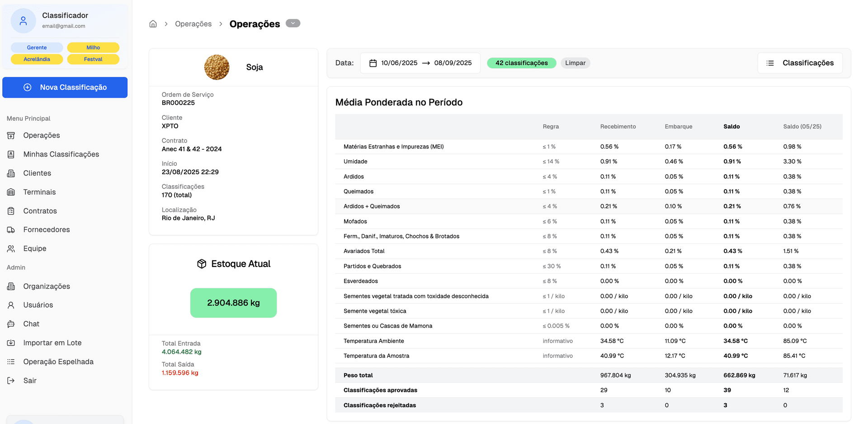Open the Operações title dropdown chevron

[293, 24]
